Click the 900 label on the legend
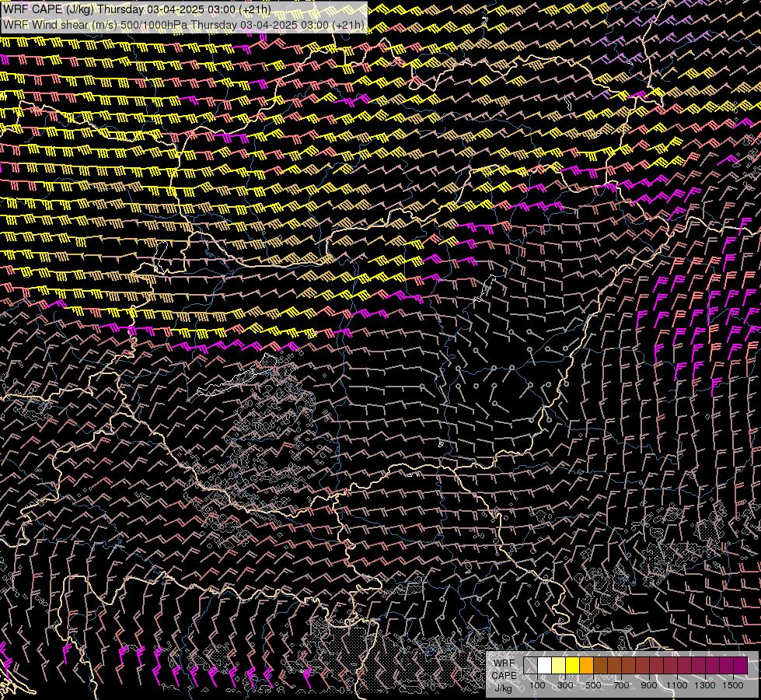The image size is (761, 700). (649, 685)
